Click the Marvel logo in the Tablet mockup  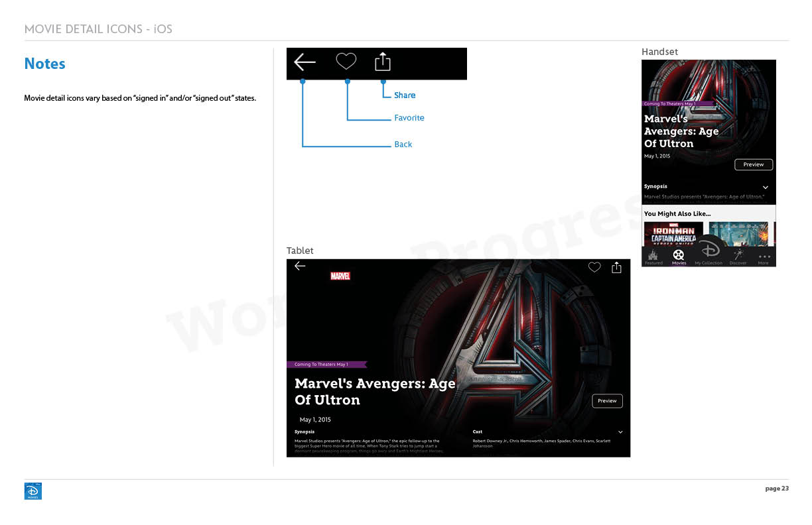tap(340, 276)
